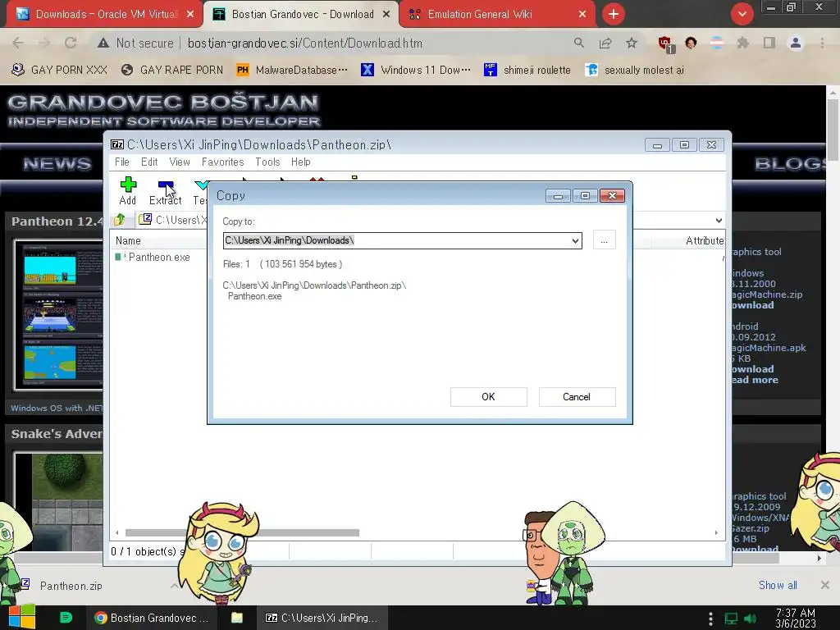This screenshot has height=630, width=840.
Task: Share this page icon
Action: click(x=605, y=43)
